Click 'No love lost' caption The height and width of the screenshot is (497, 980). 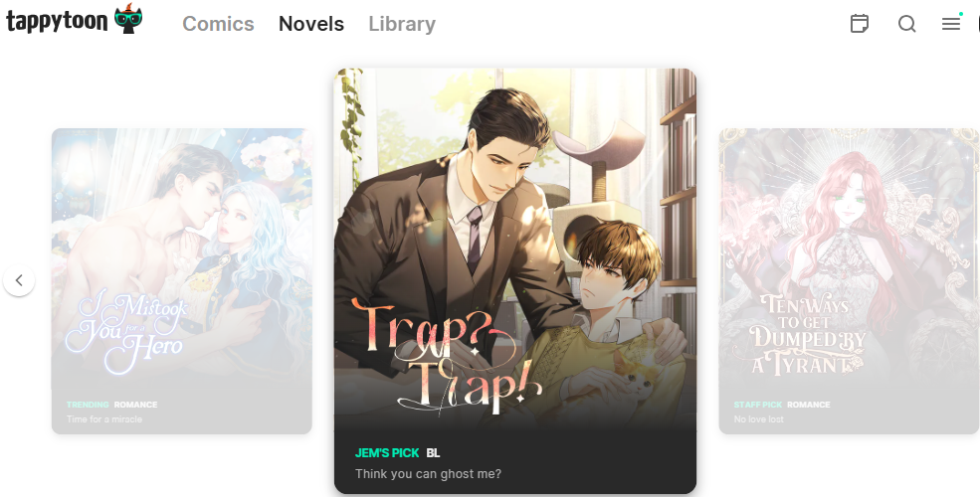click(759, 418)
